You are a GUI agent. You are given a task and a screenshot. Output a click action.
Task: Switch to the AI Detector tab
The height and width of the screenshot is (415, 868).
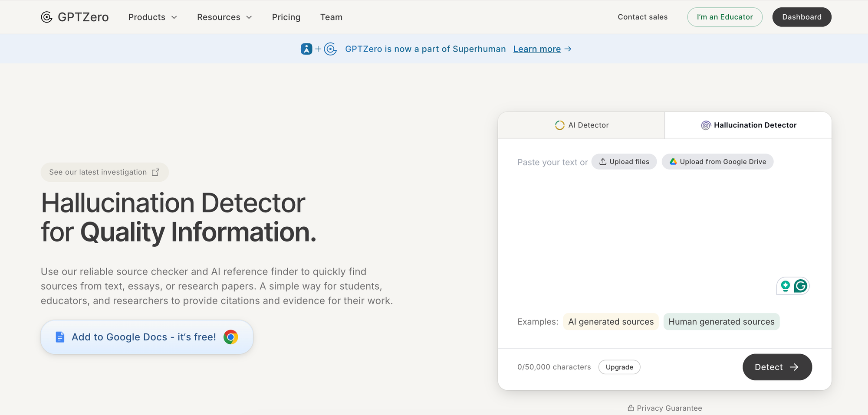click(x=582, y=125)
